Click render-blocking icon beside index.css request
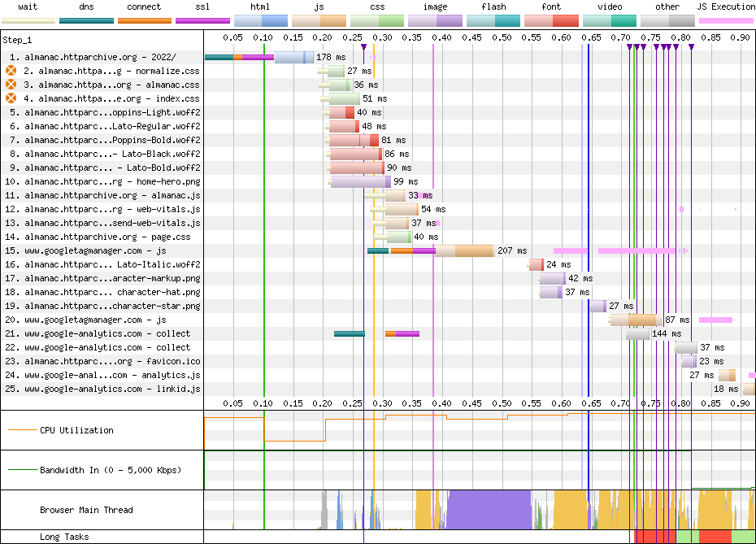This screenshot has width=756, height=544. (11, 98)
